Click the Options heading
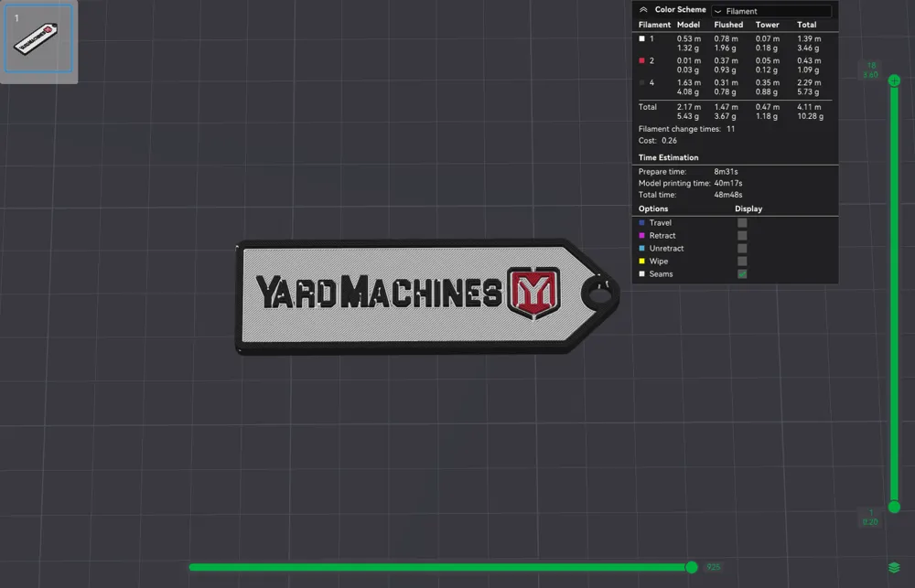 [653, 208]
